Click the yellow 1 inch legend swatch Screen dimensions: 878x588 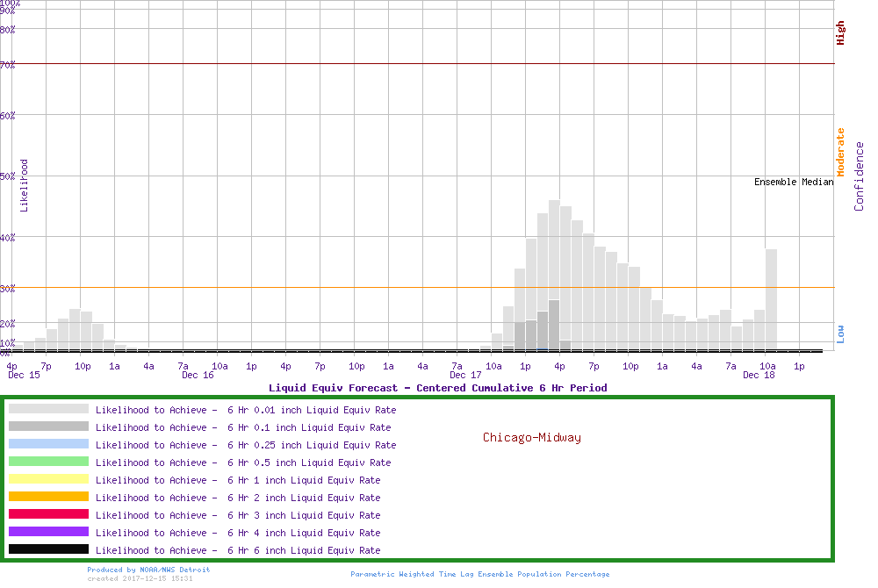pyautogui.click(x=48, y=479)
